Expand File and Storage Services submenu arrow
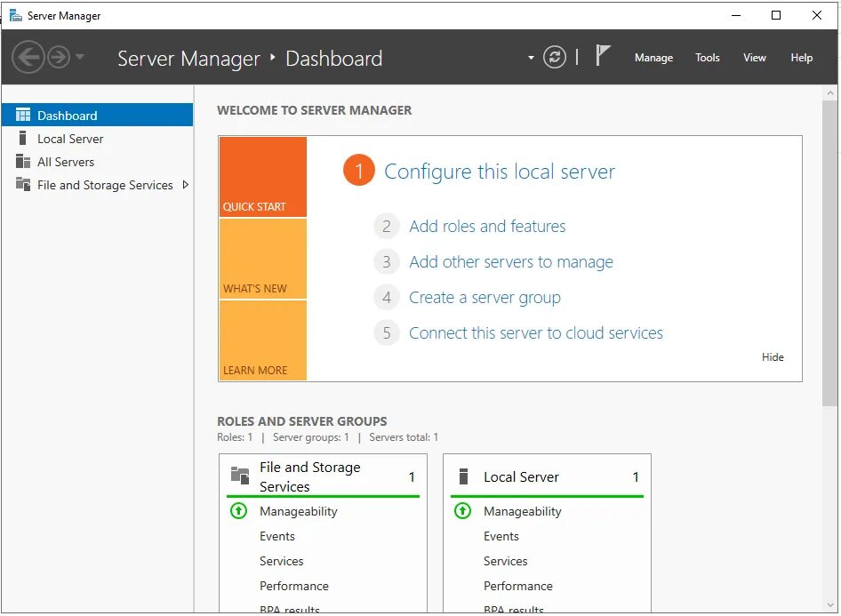 pos(185,185)
